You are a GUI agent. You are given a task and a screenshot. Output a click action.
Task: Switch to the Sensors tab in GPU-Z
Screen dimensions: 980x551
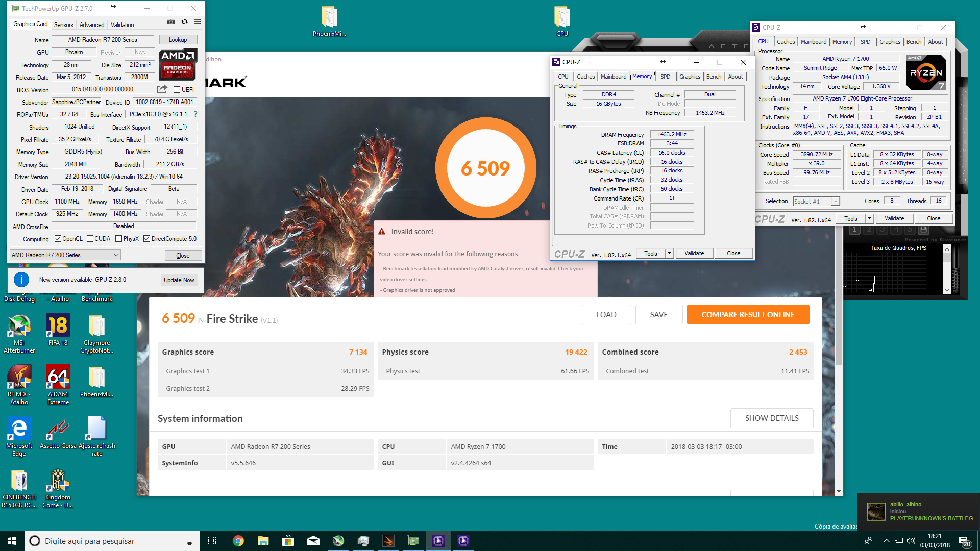pyautogui.click(x=64, y=24)
